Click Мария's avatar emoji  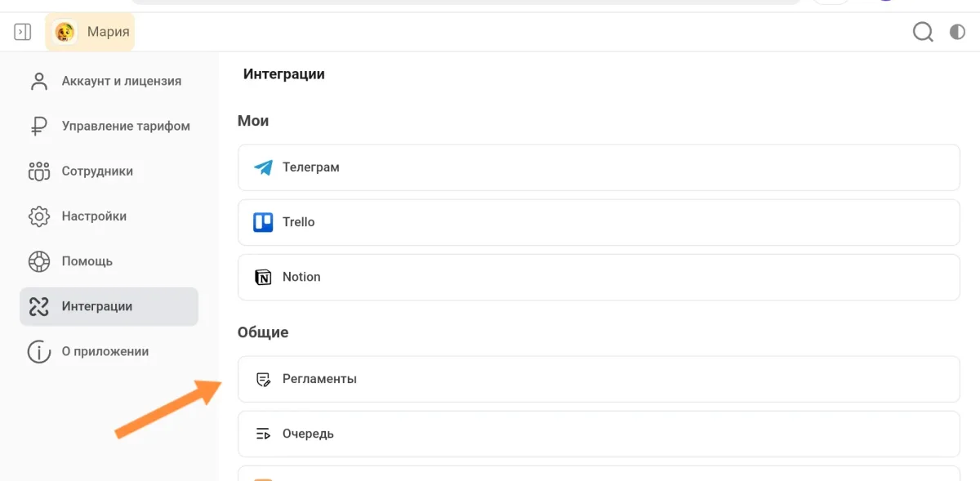coord(65,32)
